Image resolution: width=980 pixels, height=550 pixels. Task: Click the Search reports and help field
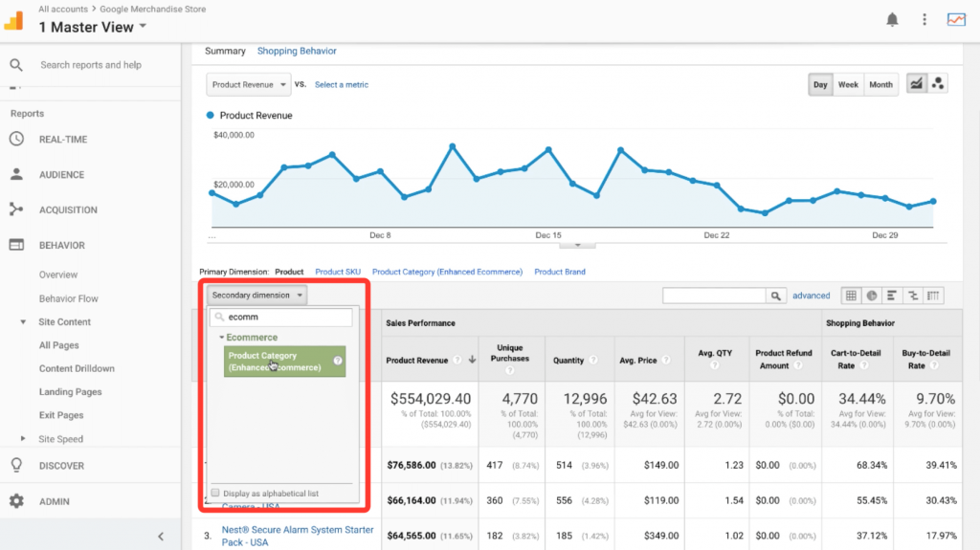coord(91,65)
